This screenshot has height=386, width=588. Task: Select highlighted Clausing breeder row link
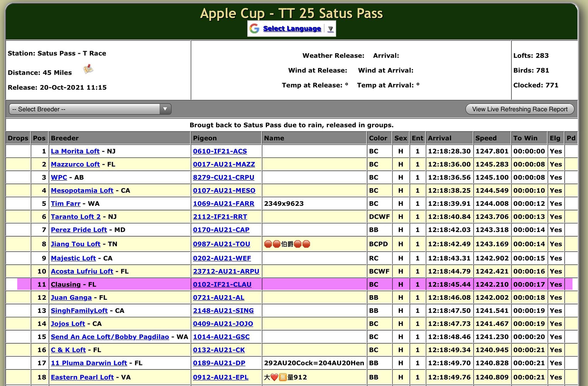point(66,285)
